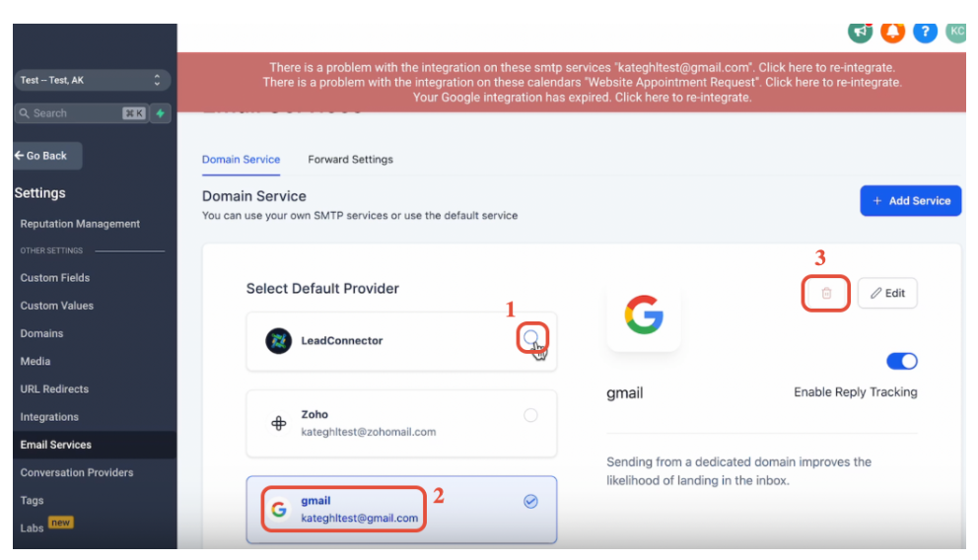This screenshot has width=978, height=560.
Task: Click the search magnifier icon in sidebar
Action: pyautogui.click(x=25, y=112)
